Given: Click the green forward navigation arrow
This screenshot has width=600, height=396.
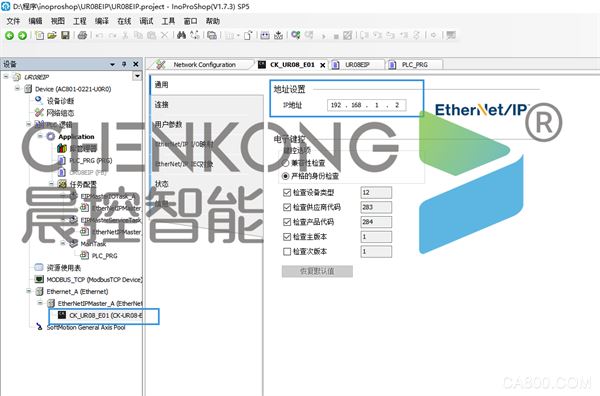Looking at the screenshot, I should point(23,36).
